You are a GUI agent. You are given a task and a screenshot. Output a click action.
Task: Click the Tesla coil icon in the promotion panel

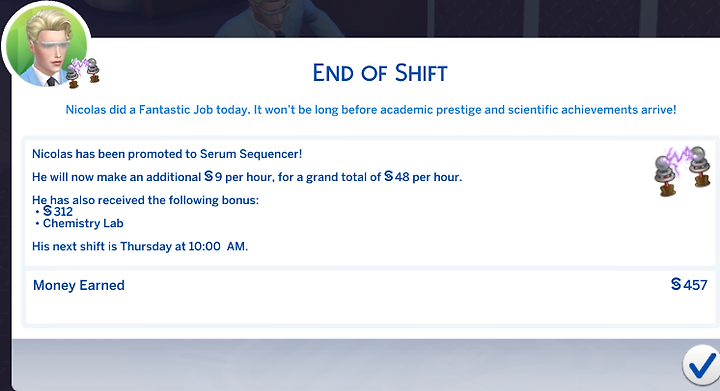tap(682, 171)
